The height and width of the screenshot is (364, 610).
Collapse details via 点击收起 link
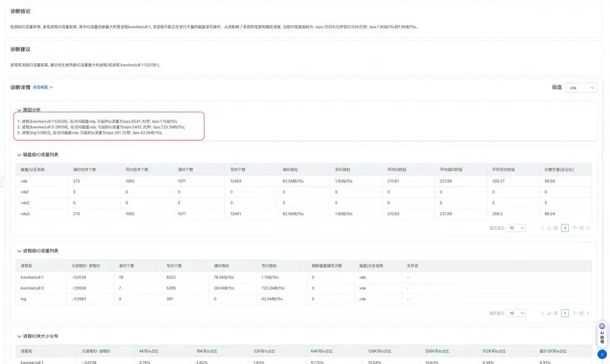pyautogui.click(x=42, y=87)
